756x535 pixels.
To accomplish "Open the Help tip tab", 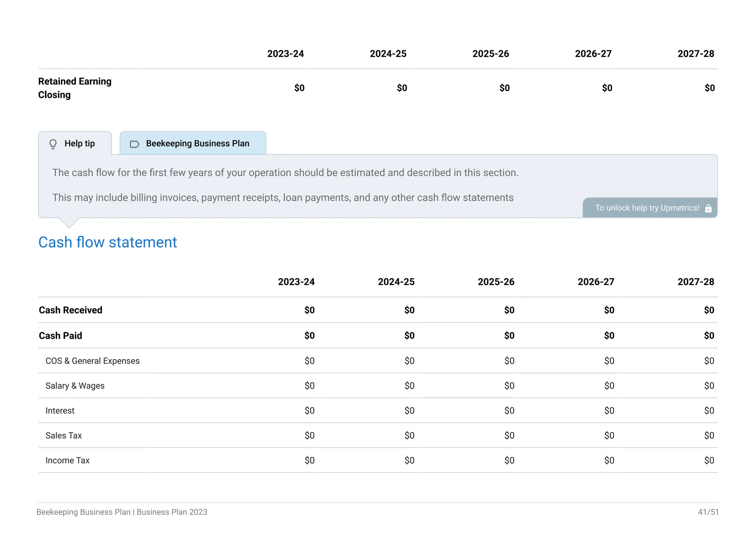I will click(x=75, y=143).
